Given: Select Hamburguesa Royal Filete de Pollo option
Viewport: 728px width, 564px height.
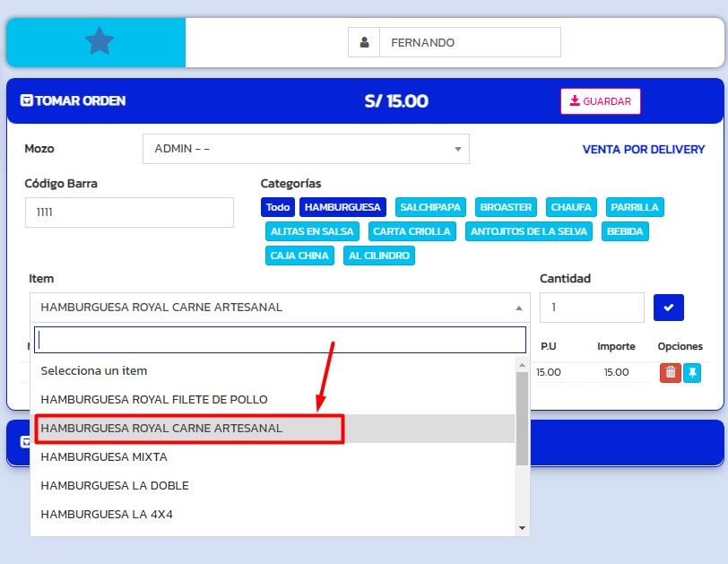Looking at the screenshot, I should click(x=154, y=399).
